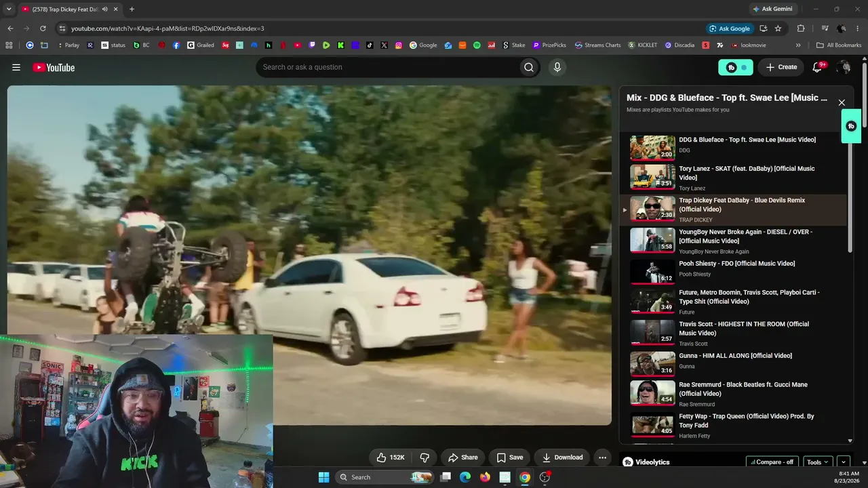Like the video with 152K likes
Screen dimensions: 868x488
[x=391, y=457]
